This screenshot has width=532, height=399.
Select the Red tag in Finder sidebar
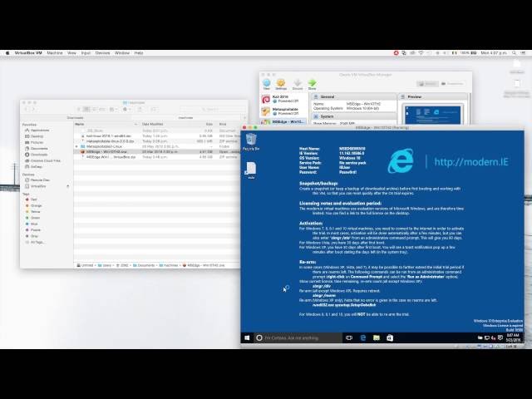pos(32,199)
